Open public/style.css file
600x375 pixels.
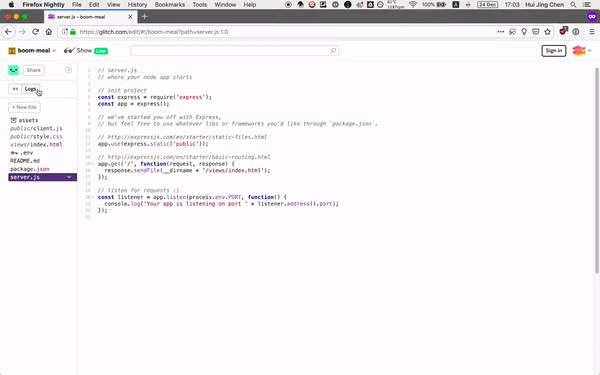[36, 136]
